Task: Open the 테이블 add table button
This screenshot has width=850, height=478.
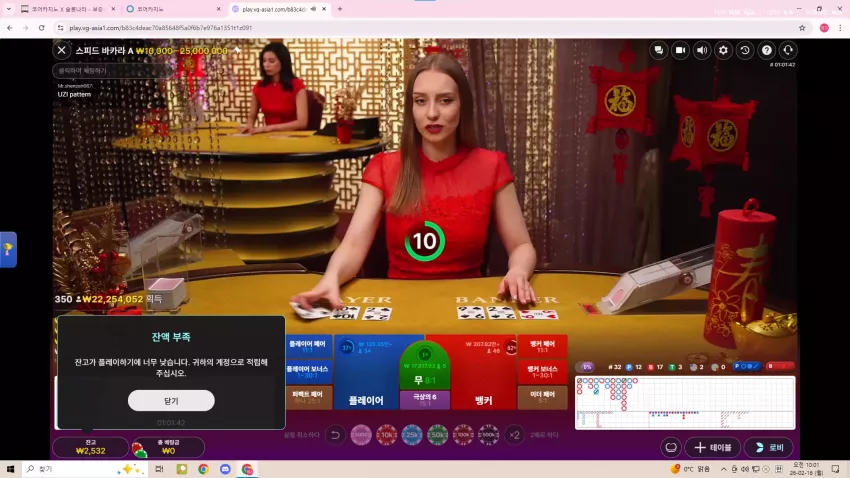Action: [713, 448]
